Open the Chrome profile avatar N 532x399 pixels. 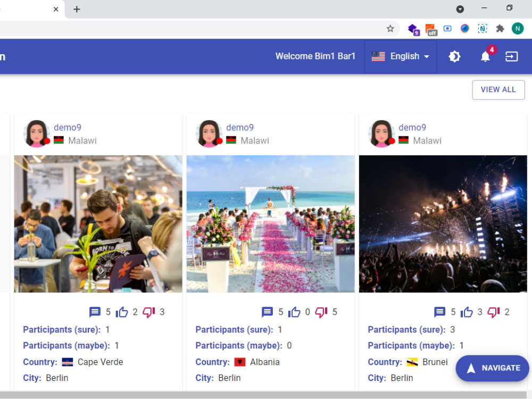[x=518, y=29]
